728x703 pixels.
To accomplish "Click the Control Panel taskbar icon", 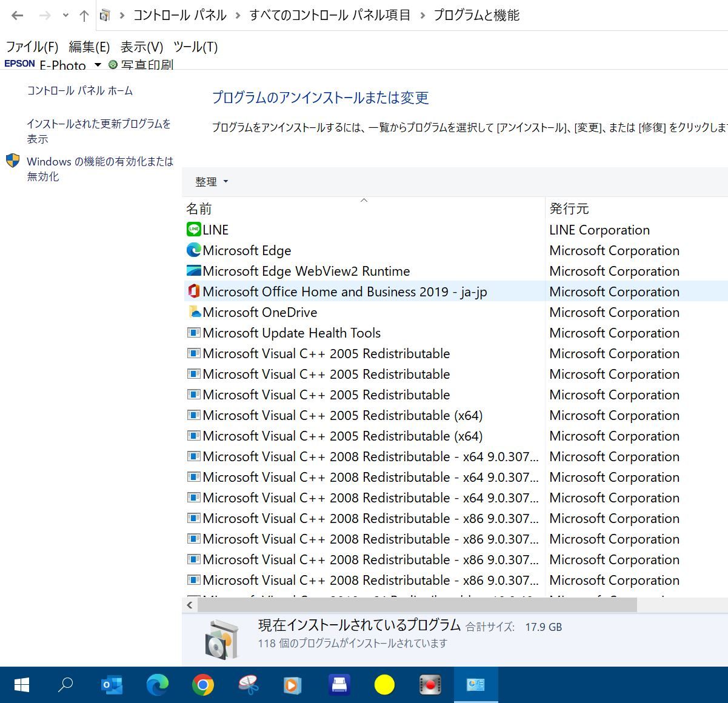I will pos(476,685).
